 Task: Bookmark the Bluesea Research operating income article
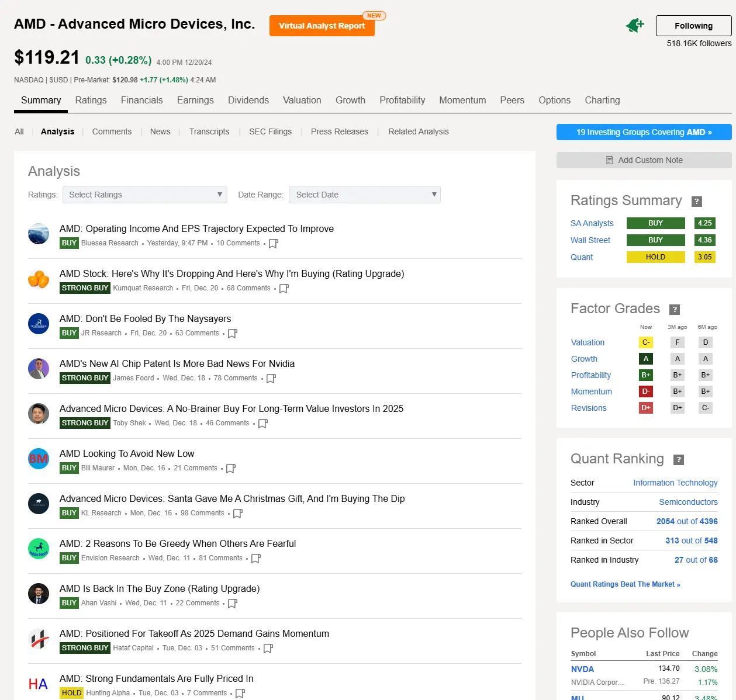tap(273, 244)
